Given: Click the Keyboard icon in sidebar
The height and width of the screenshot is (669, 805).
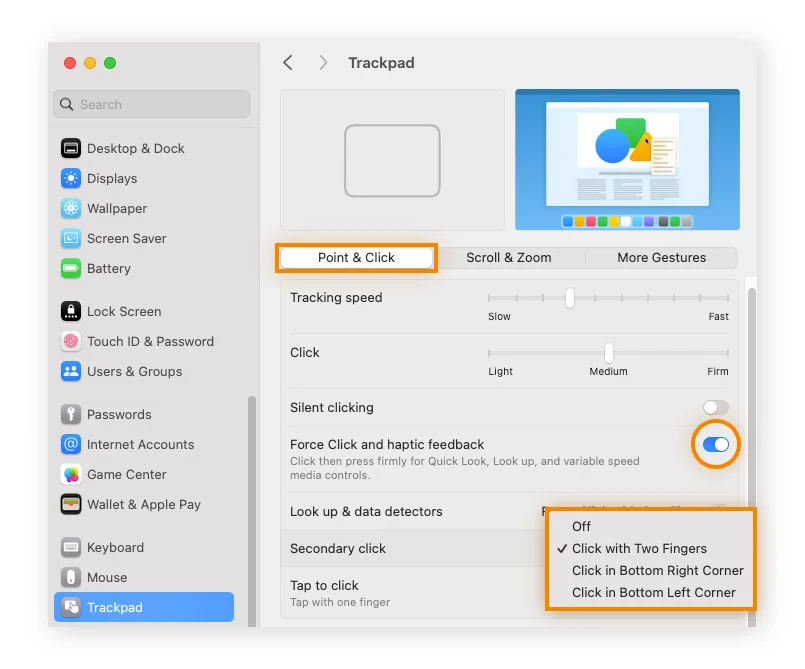Looking at the screenshot, I should point(71,547).
